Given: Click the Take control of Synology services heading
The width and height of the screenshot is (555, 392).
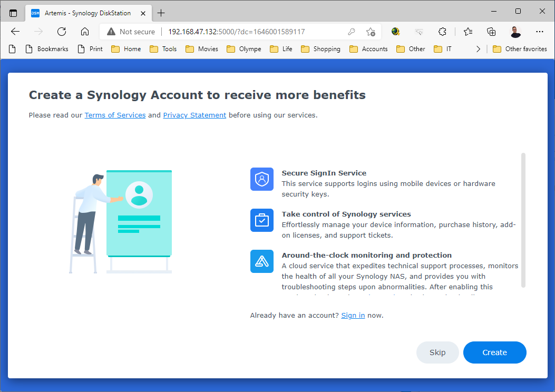Looking at the screenshot, I should [346, 214].
